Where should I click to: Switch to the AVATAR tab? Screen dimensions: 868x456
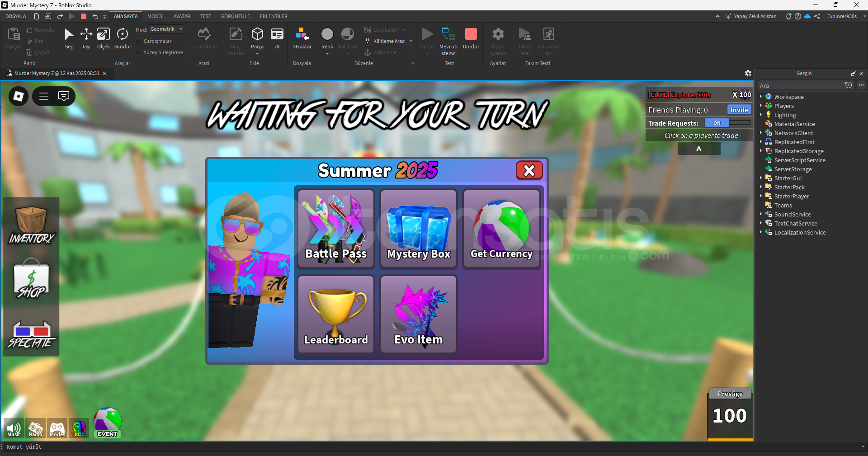182,16
